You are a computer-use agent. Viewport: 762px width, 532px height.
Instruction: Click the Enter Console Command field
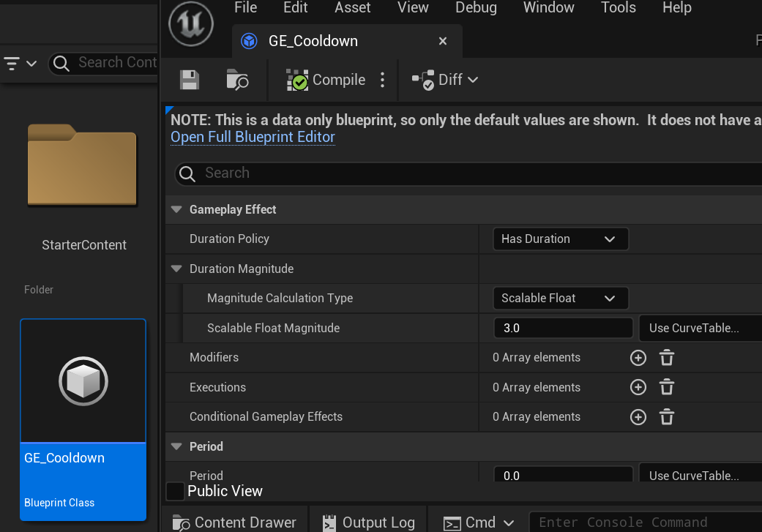click(x=644, y=521)
